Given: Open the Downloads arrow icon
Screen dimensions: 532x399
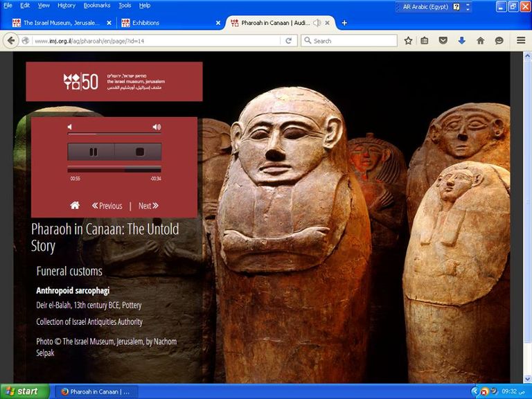Looking at the screenshot, I should point(462,41).
